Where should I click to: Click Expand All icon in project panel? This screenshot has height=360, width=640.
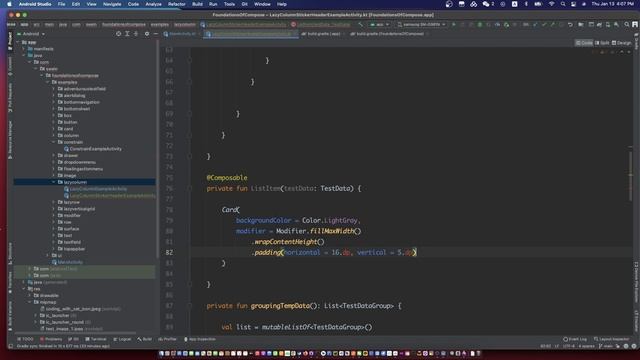(127, 34)
